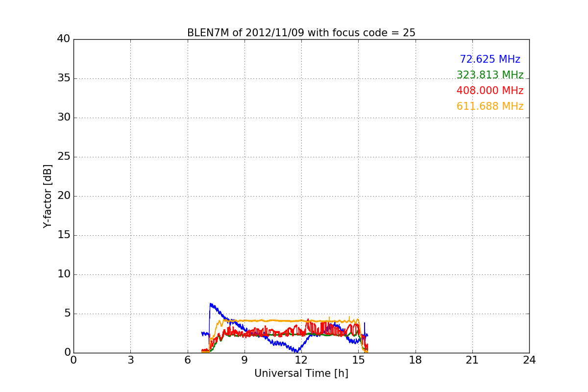Click the x-axis tick label 0

pyautogui.click(x=73, y=360)
